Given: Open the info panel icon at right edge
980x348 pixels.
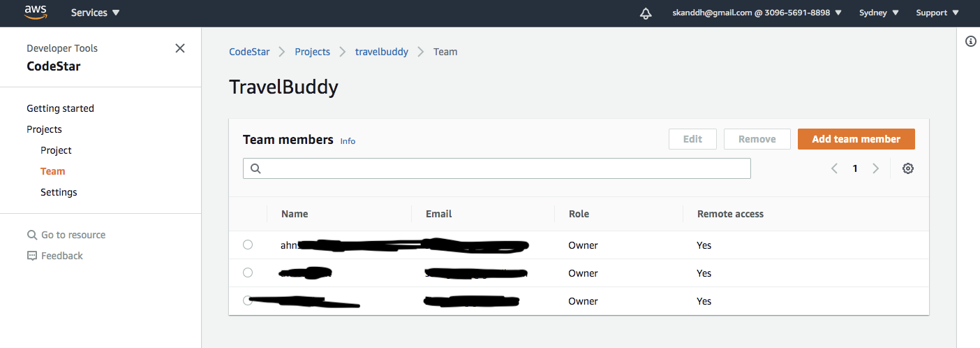Looking at the screenshot, I should [970, 41].
